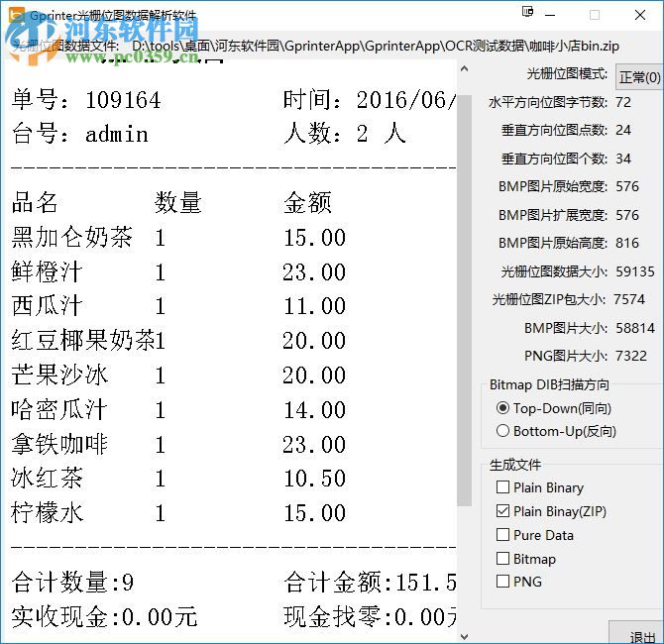Click the 14.00 price amount
This screenshot has width=664, height=644.
(314, 410)
